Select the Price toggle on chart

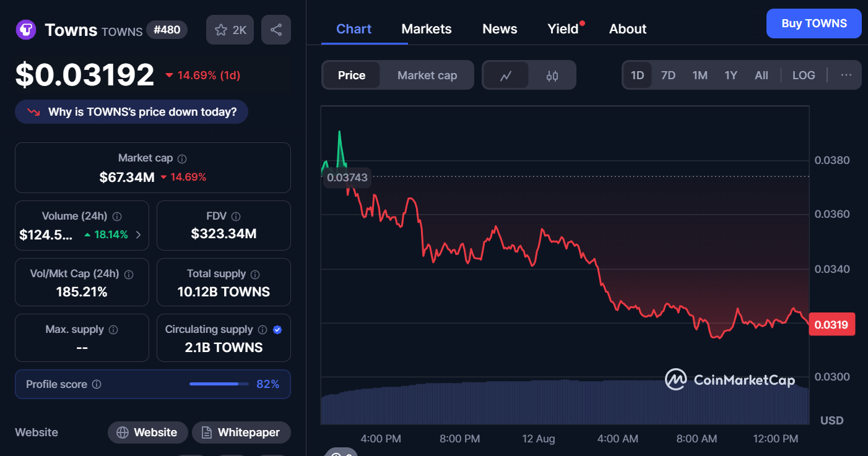352,75
